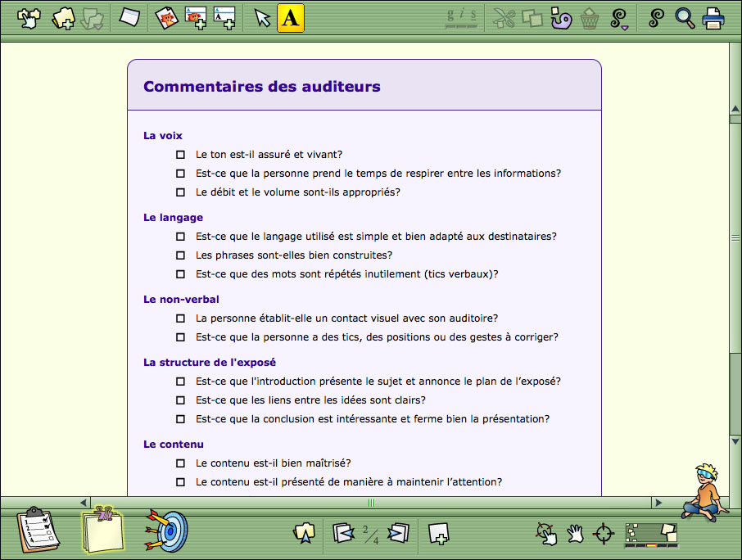Open the yellow notepad view

pyautogui.click(x=102, y=530)
